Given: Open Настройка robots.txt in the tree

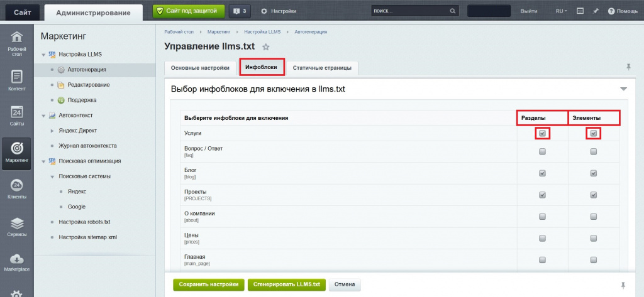Looking at the screenshot, I should [84, 222].
